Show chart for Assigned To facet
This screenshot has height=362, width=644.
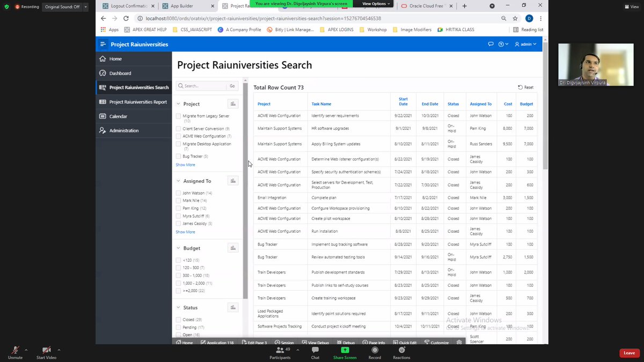pos(233,181)
